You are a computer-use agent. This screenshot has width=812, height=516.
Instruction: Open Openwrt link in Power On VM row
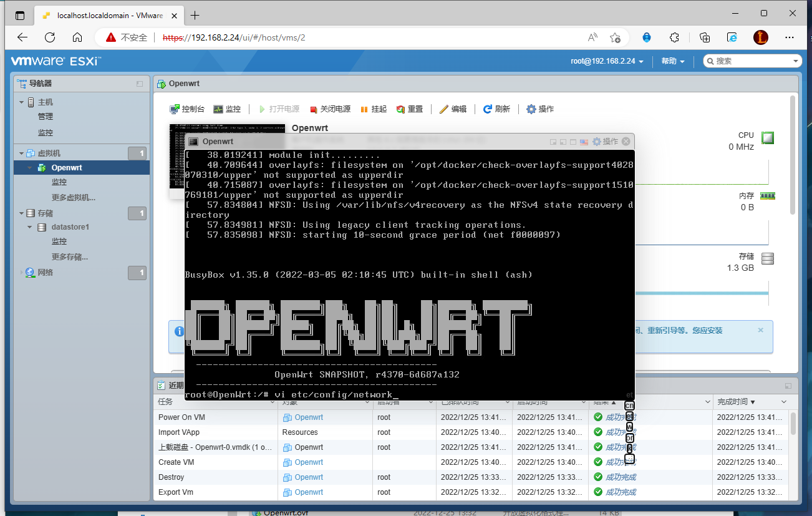click(309, 417)
